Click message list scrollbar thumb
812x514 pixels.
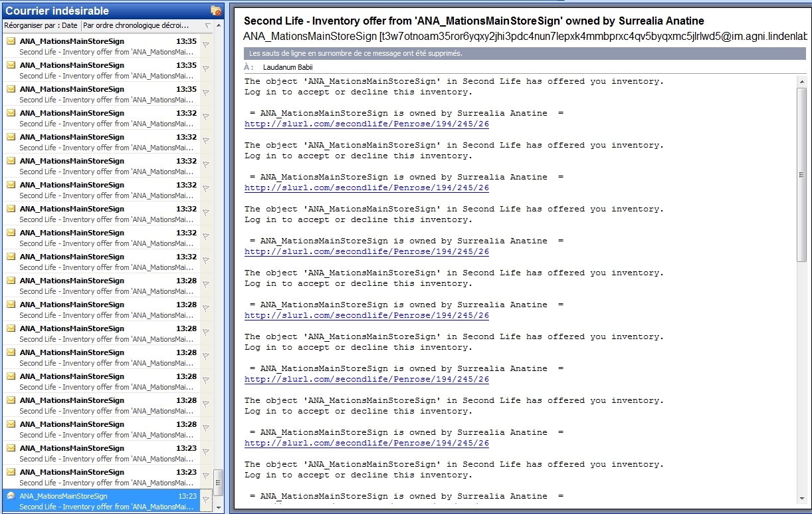pyautogui.click(x=219, y=483)
